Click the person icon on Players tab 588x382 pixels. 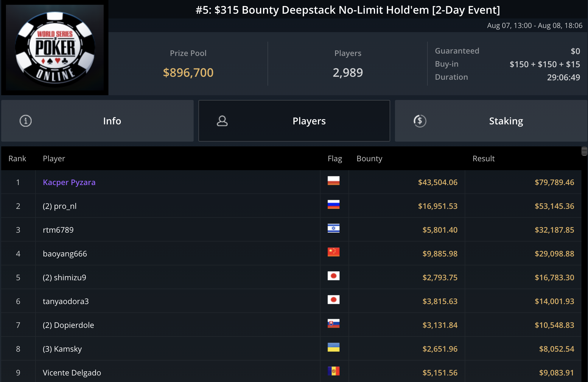coord(222,121)
